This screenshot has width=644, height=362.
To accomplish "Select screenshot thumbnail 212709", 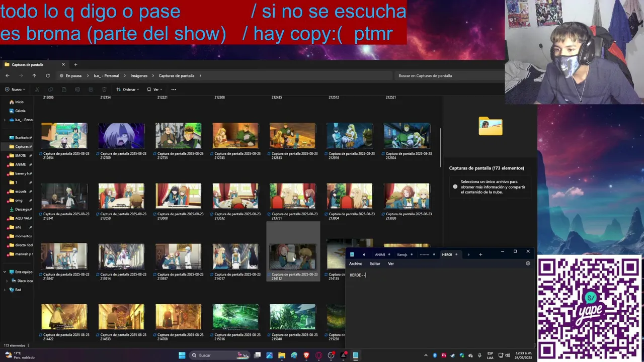I will click(x=121, y=136).
